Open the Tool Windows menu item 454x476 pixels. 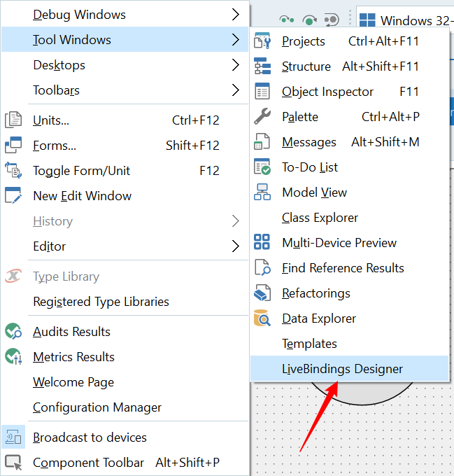coord(125,39)
